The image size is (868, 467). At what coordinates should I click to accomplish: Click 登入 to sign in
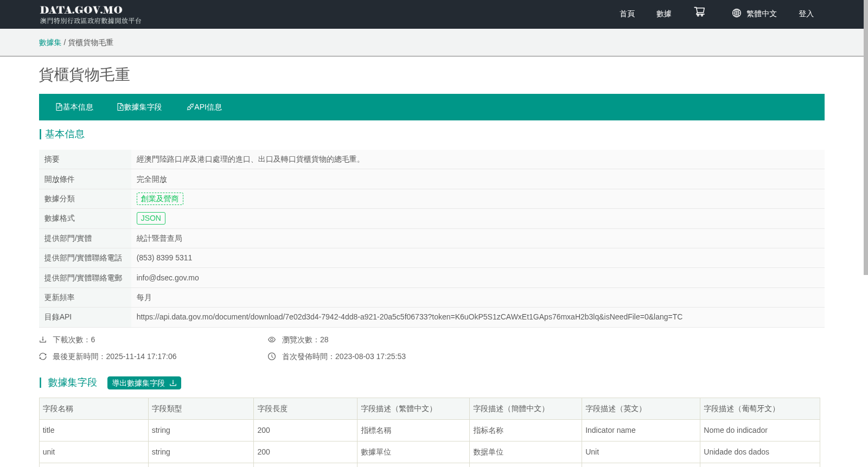click(806, 14)
